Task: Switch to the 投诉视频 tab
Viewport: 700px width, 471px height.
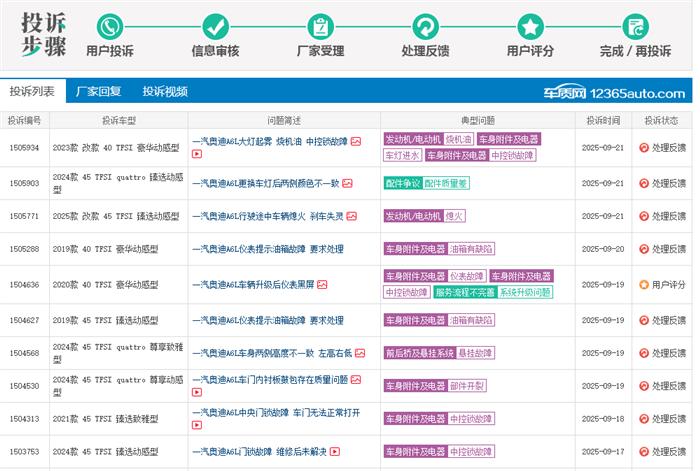Action: tap(165, 92)
